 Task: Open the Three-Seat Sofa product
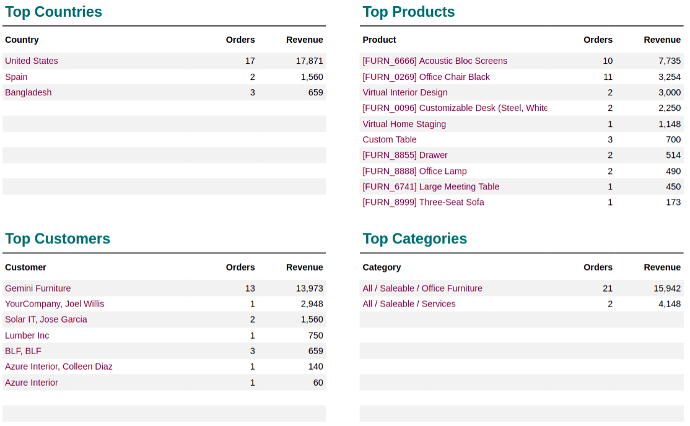(x=423, y=203)
